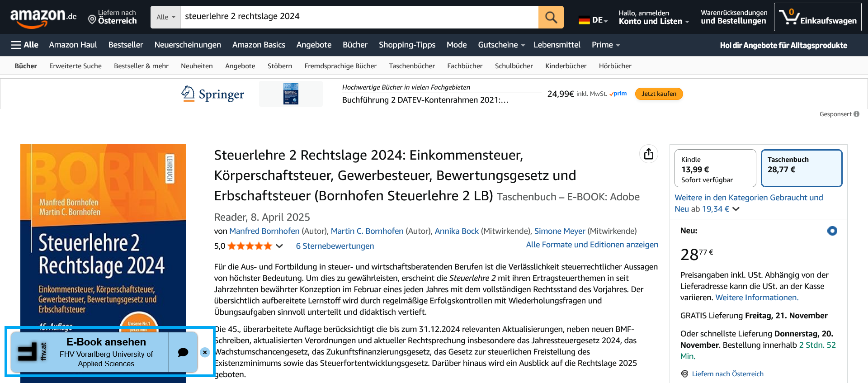Click the Gesponsert info icon
Viewport: 868px width, 383px height.
856,114
